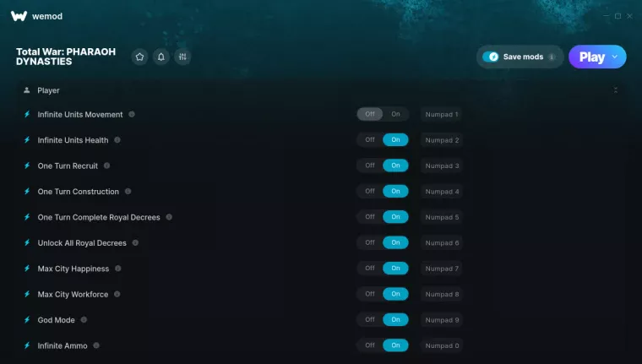Click the lightning icon beside Infinite Ammo
Viewport: 642px width, 364px height.
(27, 345)
